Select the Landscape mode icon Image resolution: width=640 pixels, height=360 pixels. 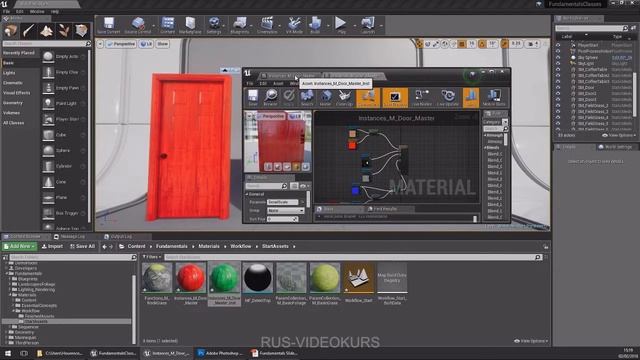tap(46, 31)
